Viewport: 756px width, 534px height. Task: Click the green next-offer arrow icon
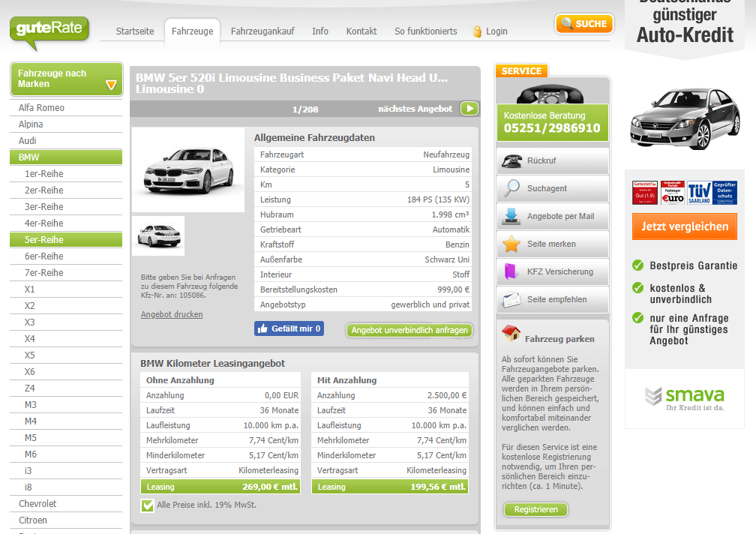(469, 109)
